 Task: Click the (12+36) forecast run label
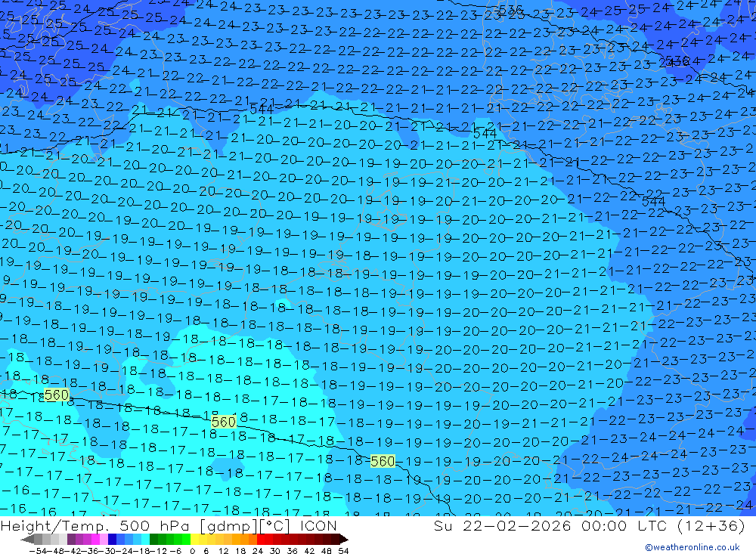coord(711,525)
